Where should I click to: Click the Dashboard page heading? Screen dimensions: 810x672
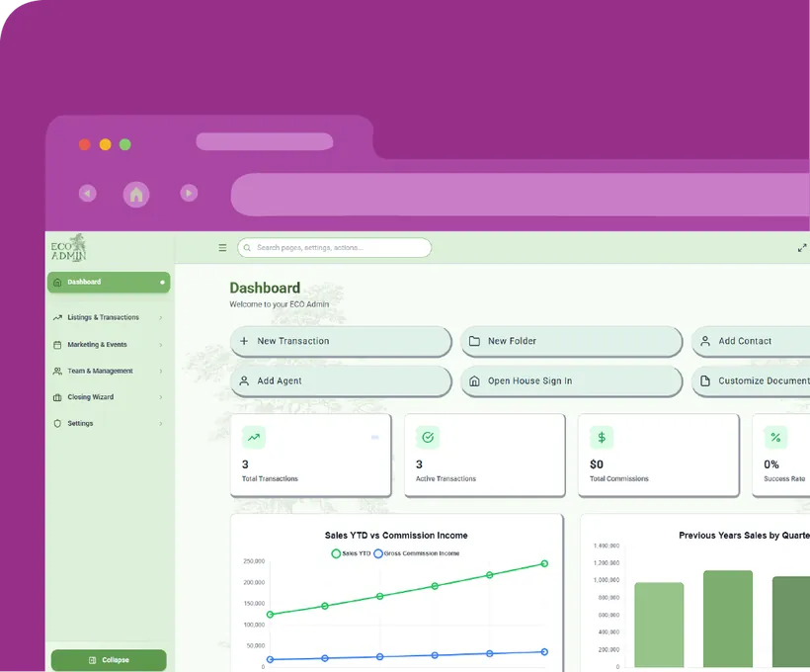(x=265, y=288)
